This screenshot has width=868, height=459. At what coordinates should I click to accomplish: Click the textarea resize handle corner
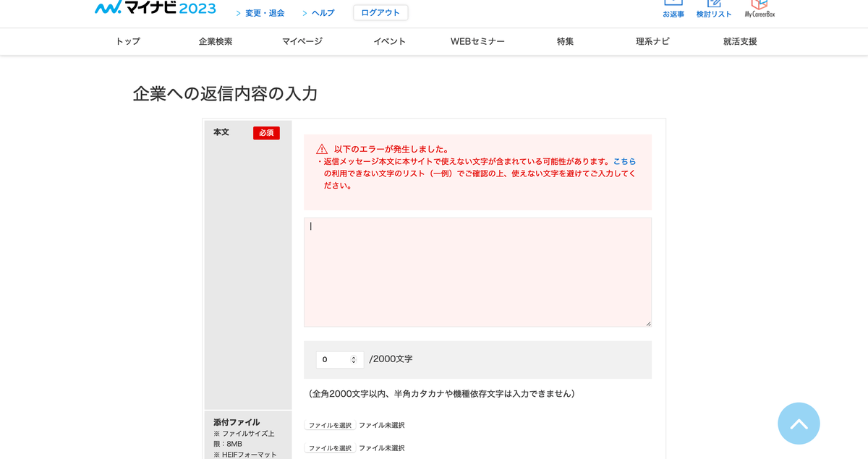[x=648, y=324]
